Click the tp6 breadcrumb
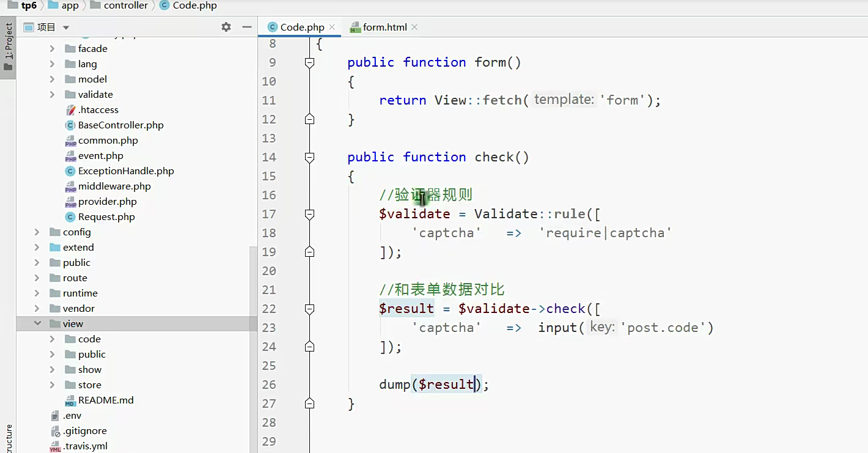This screenshot has height=453, width=868. coord(22,6)
